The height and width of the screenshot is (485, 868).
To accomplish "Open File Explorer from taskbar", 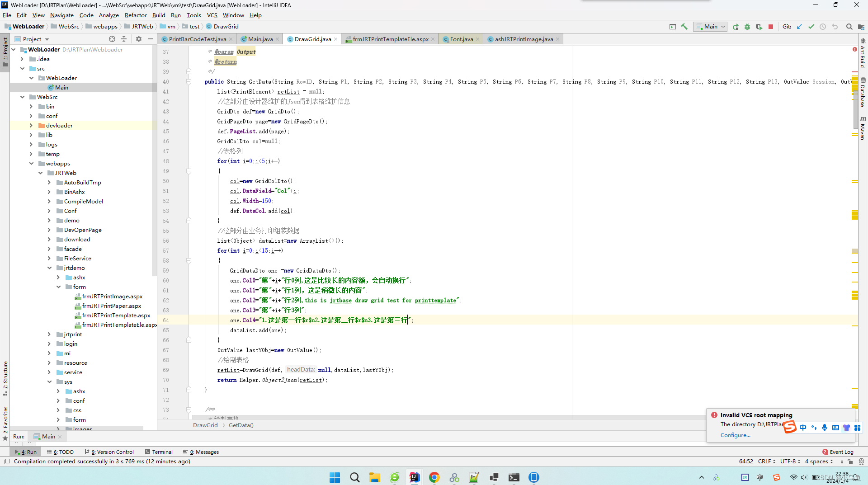I will 375,477.
